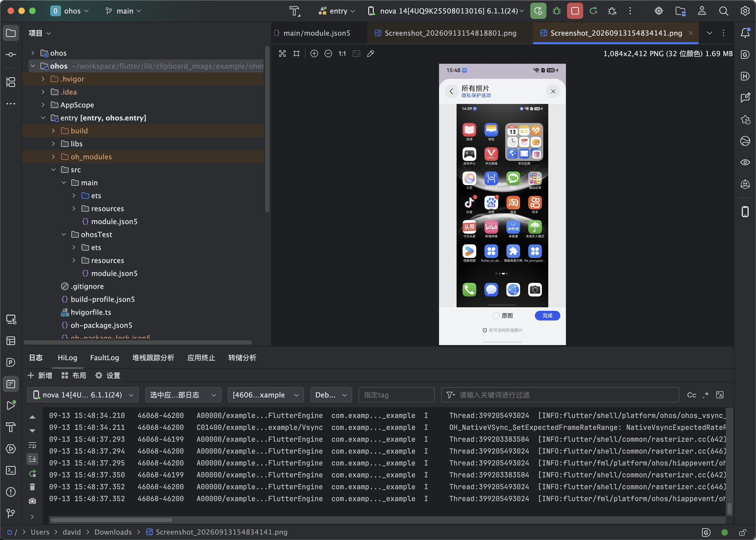Click the project tree horizontal scrollbar
The image size is (756, 540).
tap(138, 342)
